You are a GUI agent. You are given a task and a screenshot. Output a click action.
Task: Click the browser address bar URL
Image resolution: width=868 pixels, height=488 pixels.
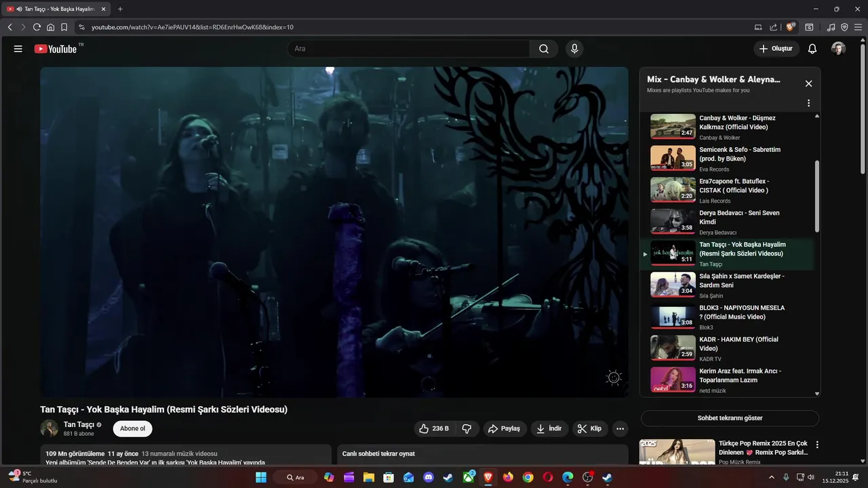click(x=193, y=27)
